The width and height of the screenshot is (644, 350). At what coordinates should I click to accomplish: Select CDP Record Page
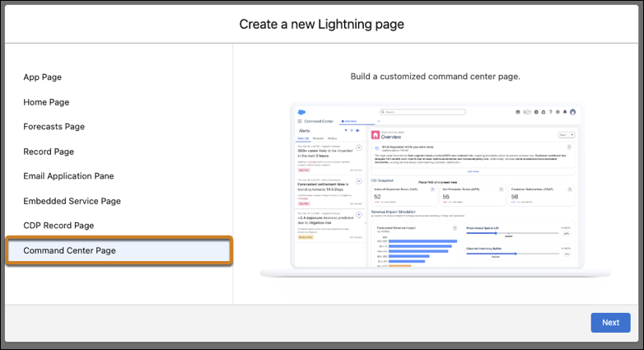point(58,226)
